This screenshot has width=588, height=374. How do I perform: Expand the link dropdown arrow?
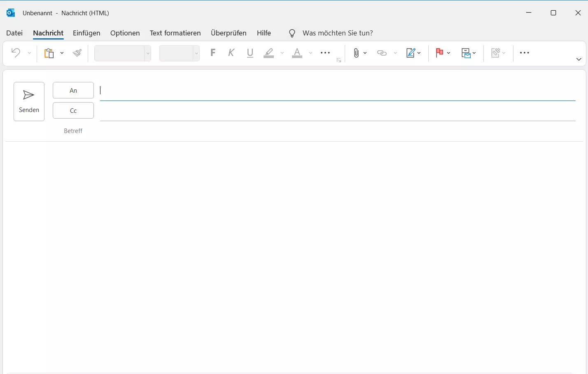point(395,53)
